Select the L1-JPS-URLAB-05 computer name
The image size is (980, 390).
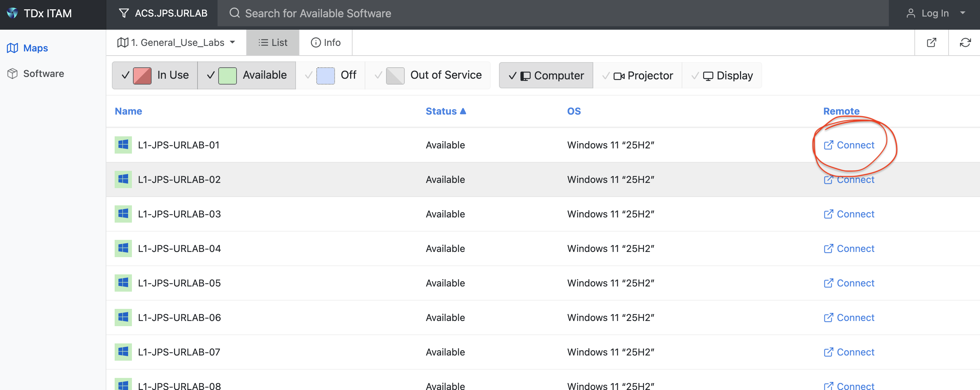pos(179,283)
